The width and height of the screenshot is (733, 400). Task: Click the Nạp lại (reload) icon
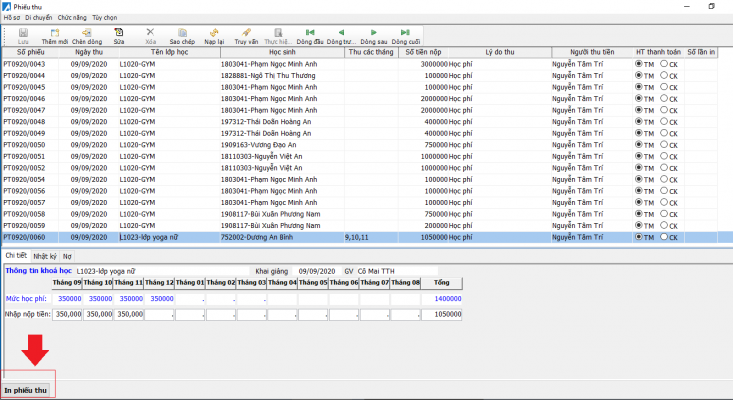tap(214, 33)
